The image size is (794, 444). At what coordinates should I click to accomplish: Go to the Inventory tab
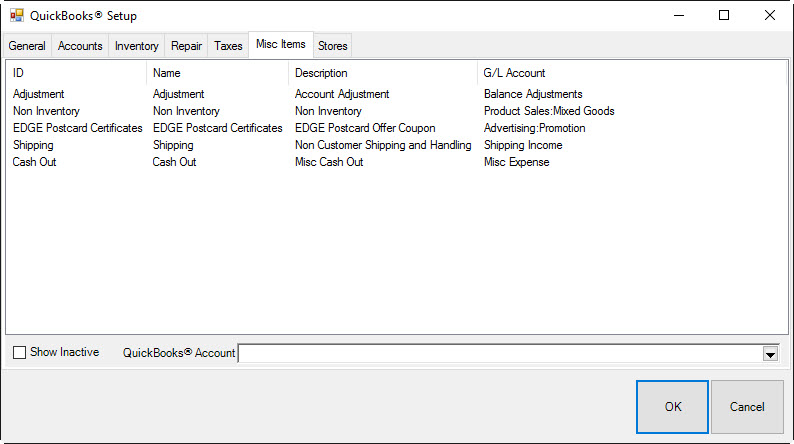[x=136, y=46]
